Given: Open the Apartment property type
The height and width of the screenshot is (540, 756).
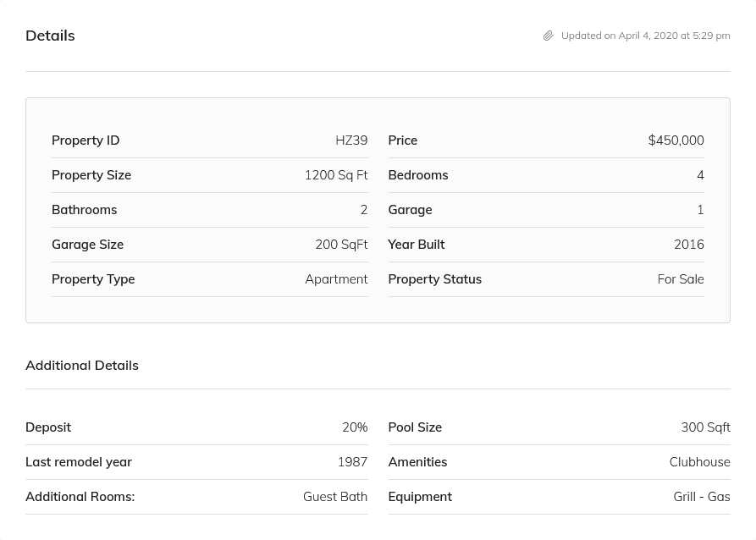Looking at the screenshot, I should point(336,279).
